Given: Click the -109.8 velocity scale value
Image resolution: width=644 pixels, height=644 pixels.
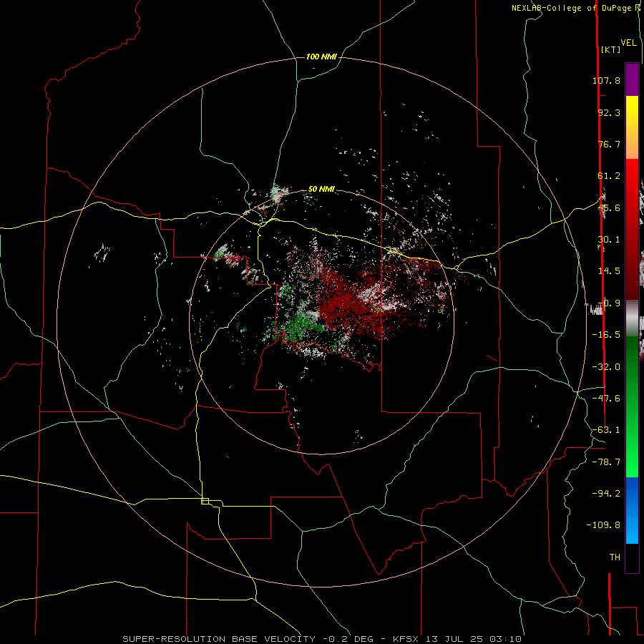Looking at the screenshot, I should 604,525.
